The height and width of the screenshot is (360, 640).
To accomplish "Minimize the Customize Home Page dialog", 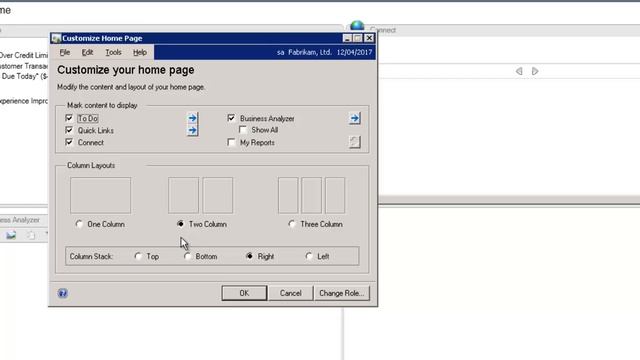I will pyautogui.click(x=347, y=38).
